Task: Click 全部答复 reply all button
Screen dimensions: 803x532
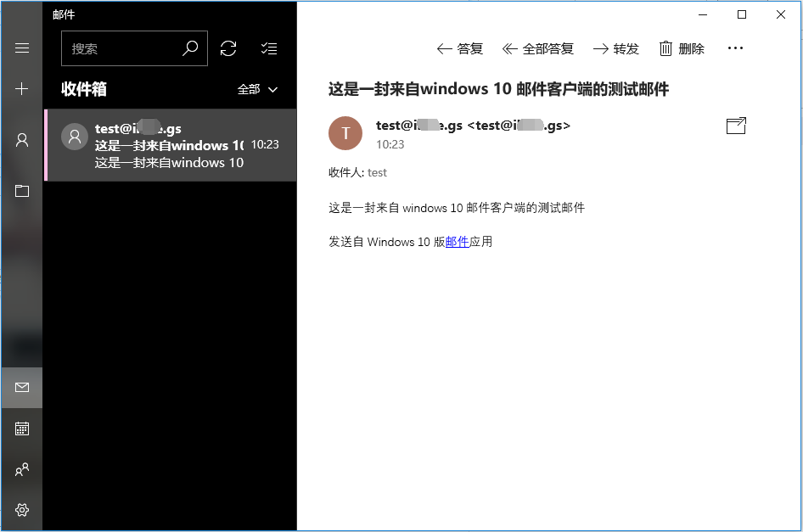Action: [x=538, y=48]
